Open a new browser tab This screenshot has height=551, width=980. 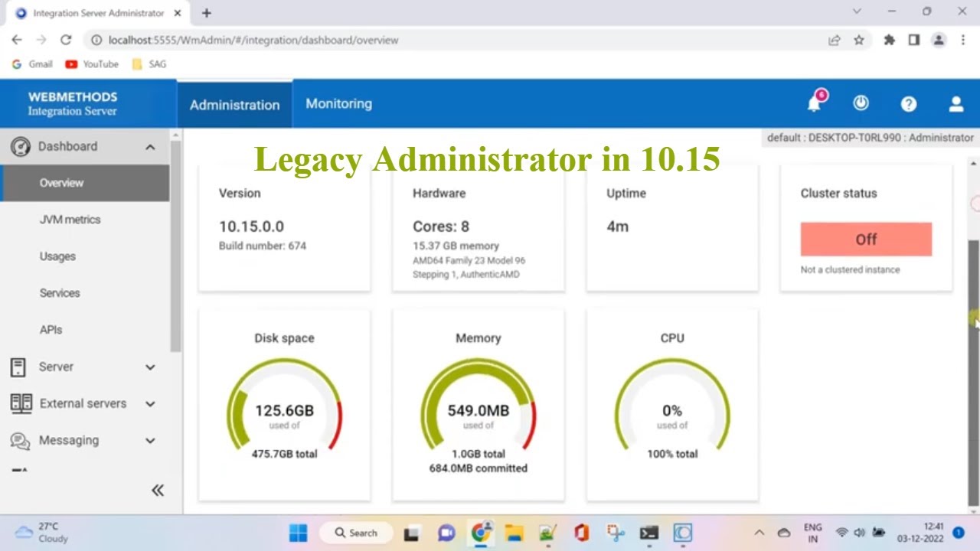(x=207, y=13)
